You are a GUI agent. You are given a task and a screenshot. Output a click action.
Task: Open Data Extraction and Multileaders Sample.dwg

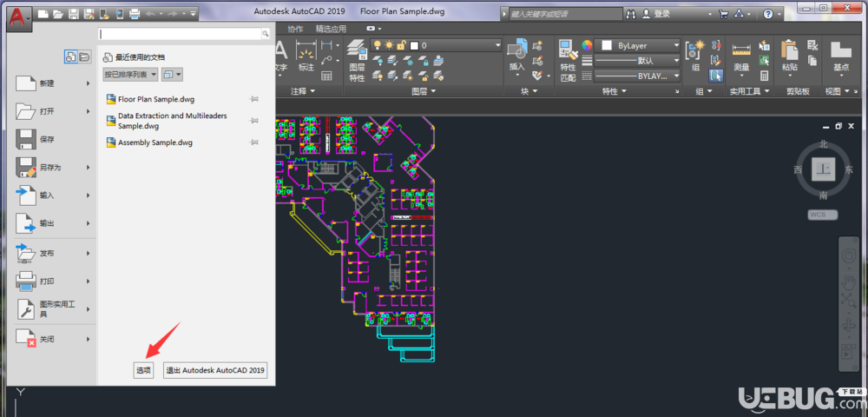pyautogui.click(x=172, y=121)
